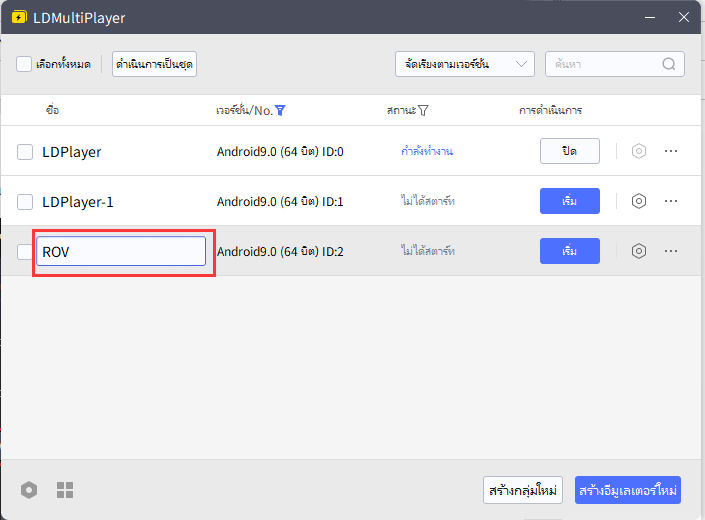Screen dimensions: 705x520
Task: Click the ROV name edit field
Action: 121,251
